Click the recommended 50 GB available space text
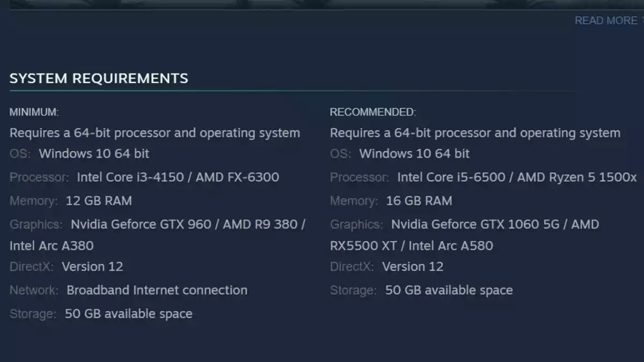This screenshot has height=362, width=644. click(x=449, y=290)
